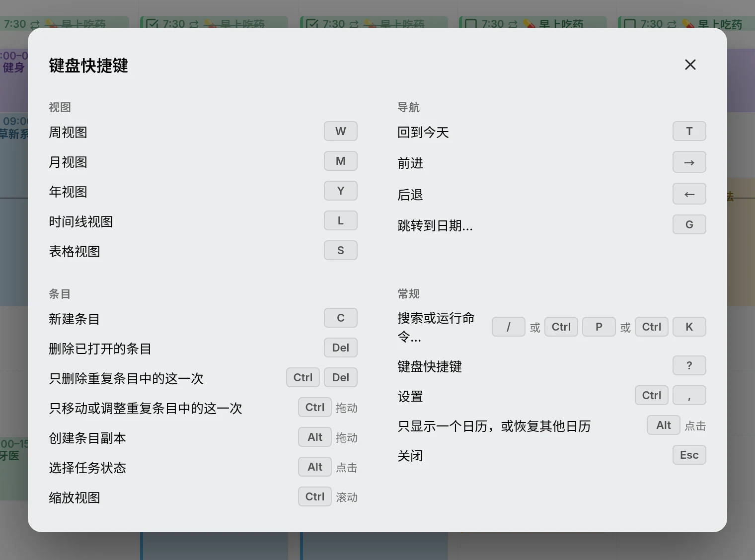Select the 新建条目 shortcut label
Viewport: 755px width, 560px height.
(75, 319)
